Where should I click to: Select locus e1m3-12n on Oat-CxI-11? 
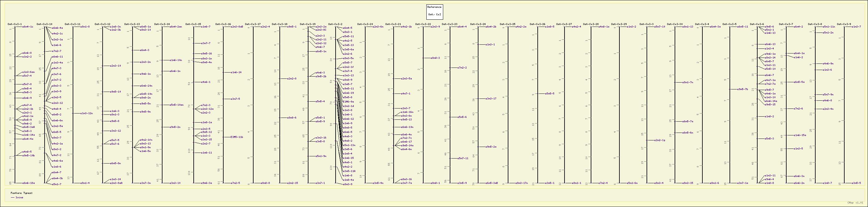click(x=87, y=114)
